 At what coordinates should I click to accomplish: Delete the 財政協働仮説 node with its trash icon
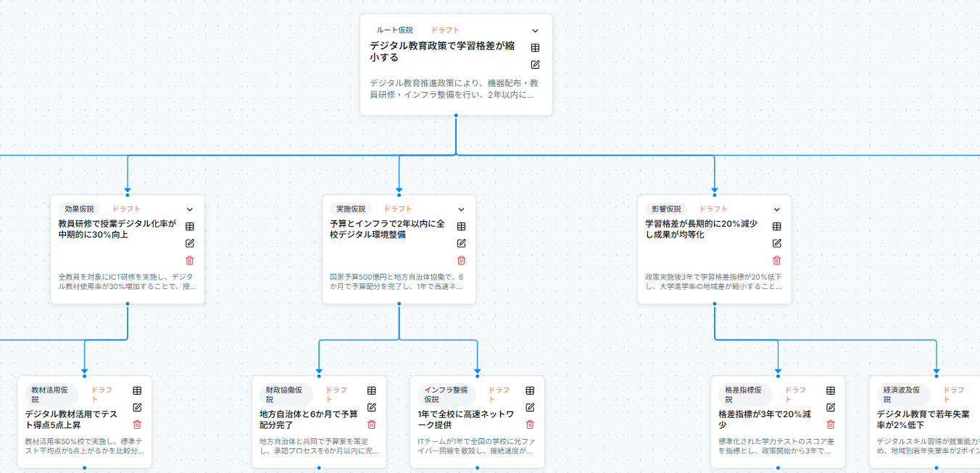coord(372,424)
